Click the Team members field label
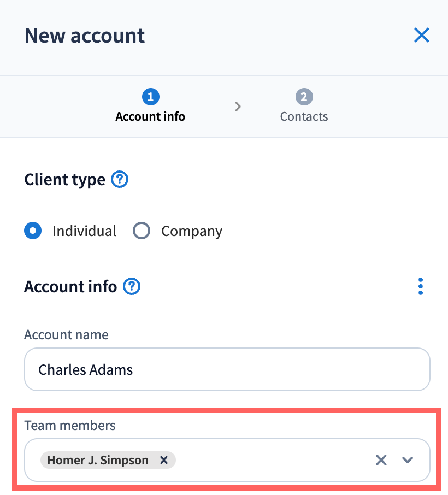This screenshot has height=495, width=448. click(x=70, y=426)
